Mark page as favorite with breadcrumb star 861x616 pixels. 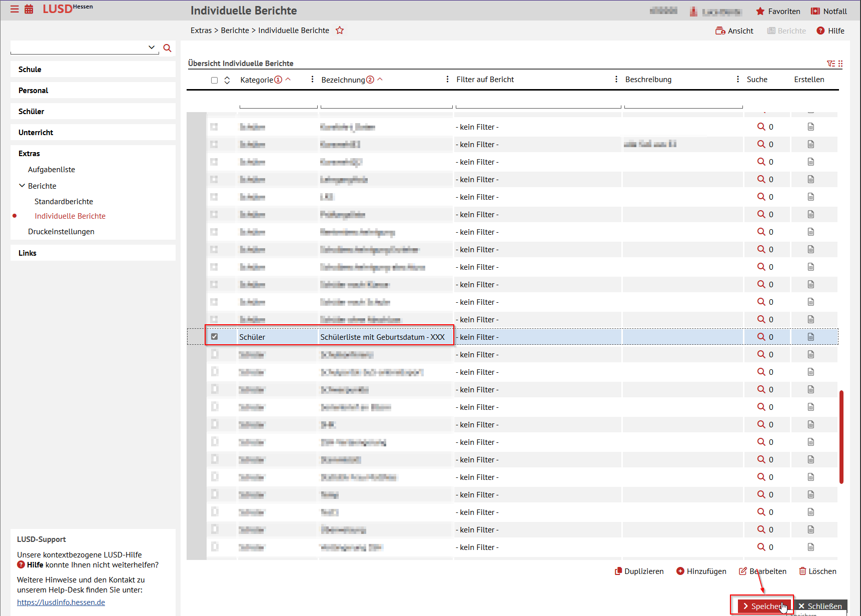(x=340, y=31)
